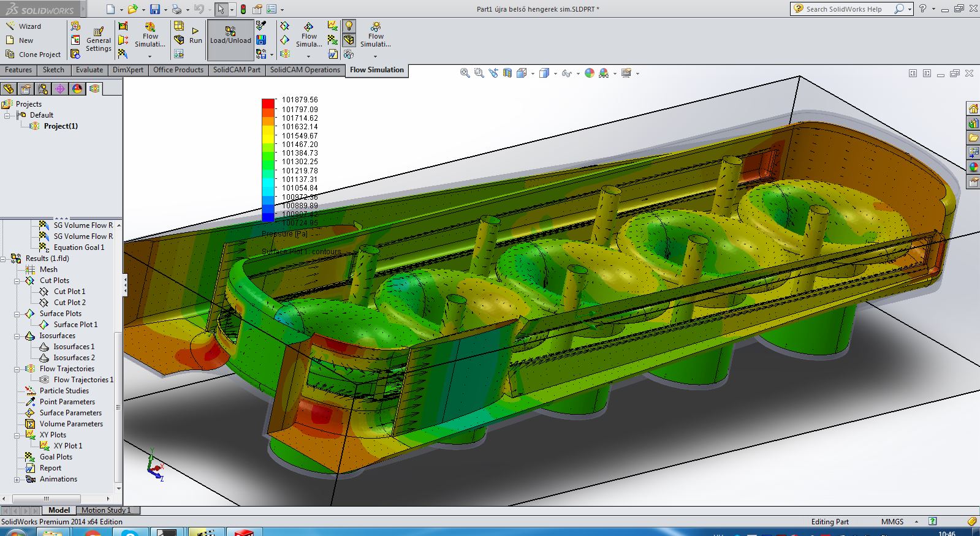Toggle the lightbulb display button
980x536 pixels.
(349, 26)
